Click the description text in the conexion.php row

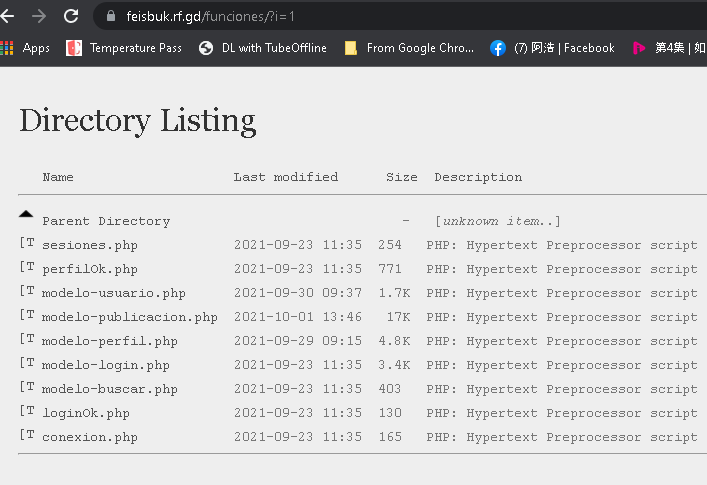pos(562,437)
